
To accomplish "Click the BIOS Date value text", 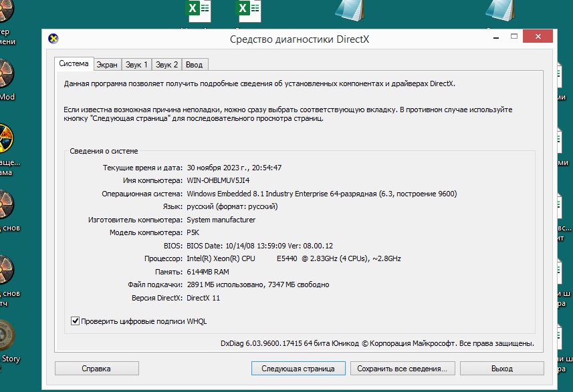I will (260, 246).
